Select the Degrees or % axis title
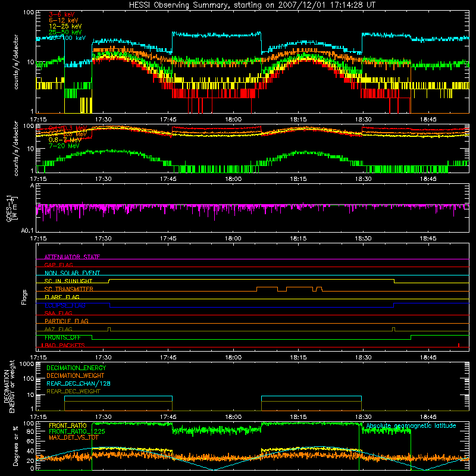 [x=15, y=446]
